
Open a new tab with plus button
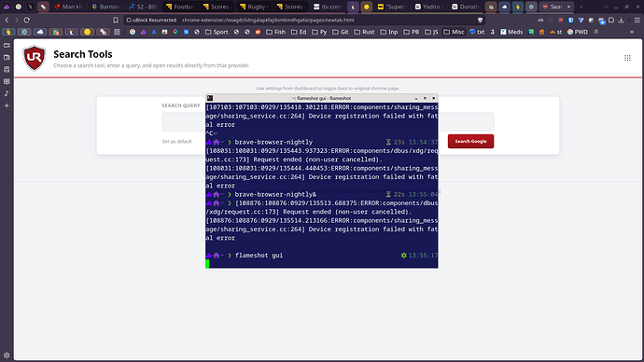pyautogui.click(x=581, y=7)
